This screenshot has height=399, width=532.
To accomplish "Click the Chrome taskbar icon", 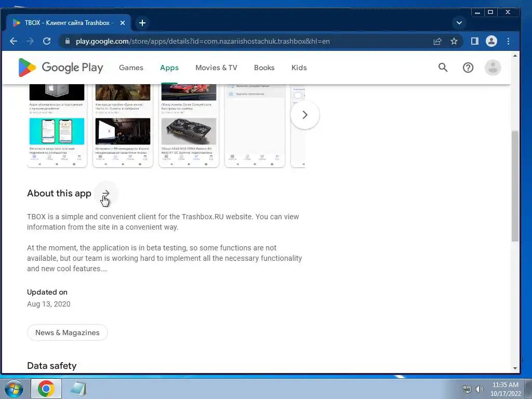I will pyautogui.click(x=46, y=389).
